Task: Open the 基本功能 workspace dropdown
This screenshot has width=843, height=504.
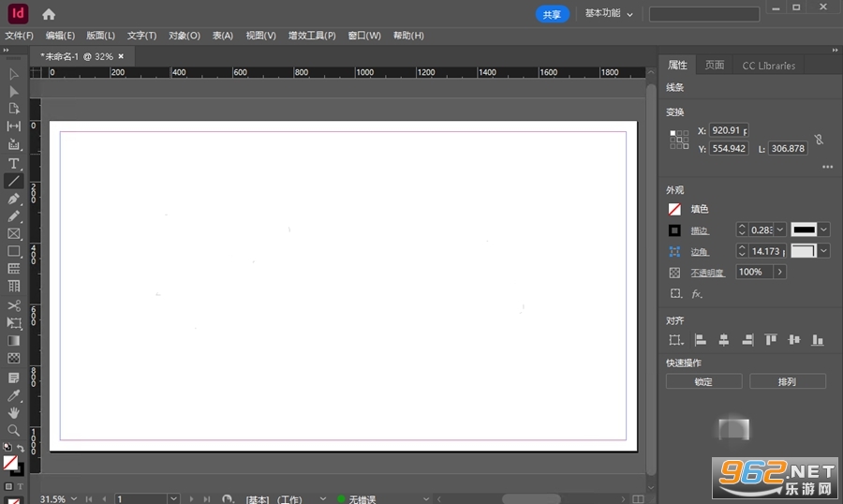Action: (609, 13)
